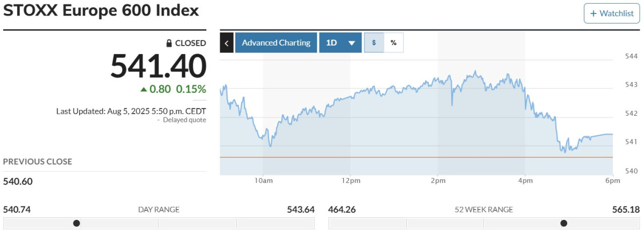Click the 565.18 52-week high value
Screen dimensions: 644x237
tap(625, 209)
